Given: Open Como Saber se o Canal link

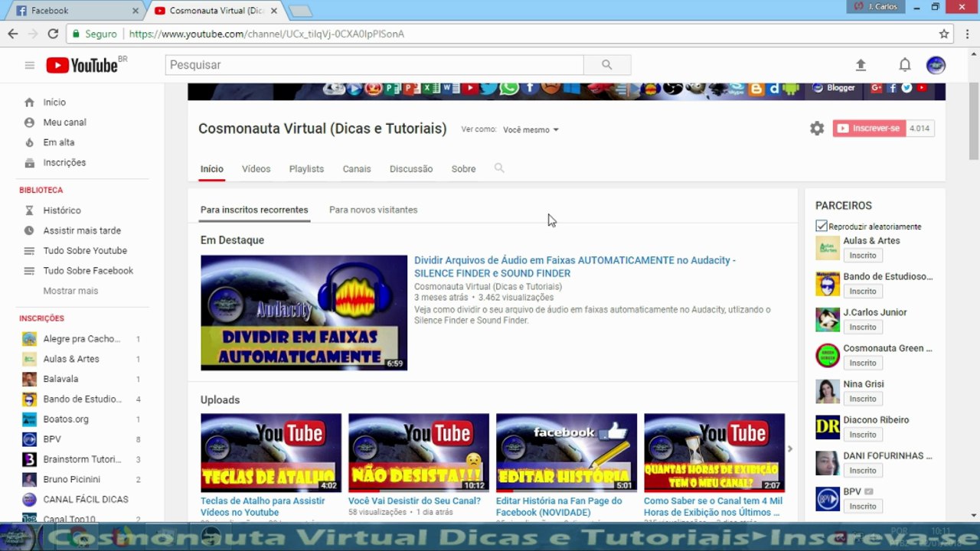Looking at the screenshot, I should pyautogui.click(x=713, y=507).
